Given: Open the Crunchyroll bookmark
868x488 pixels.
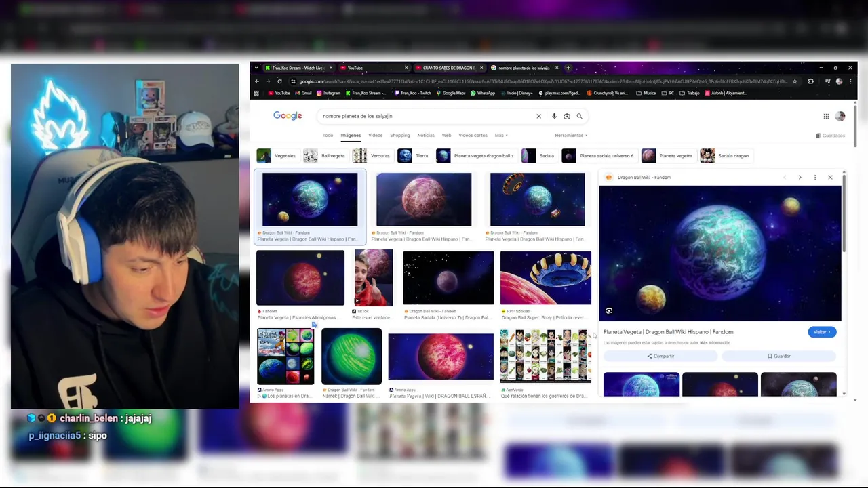Looking at the screenshot, I should click(608, 93).
